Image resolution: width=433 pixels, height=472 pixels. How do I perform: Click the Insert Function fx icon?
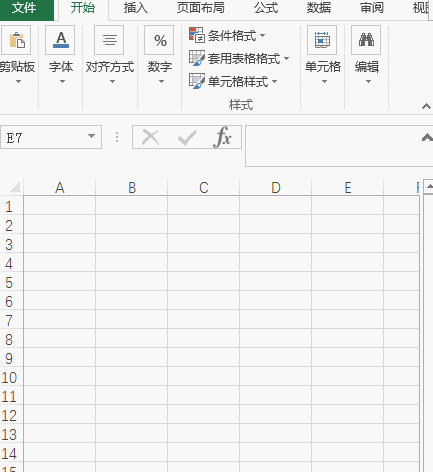coord(222,137)
